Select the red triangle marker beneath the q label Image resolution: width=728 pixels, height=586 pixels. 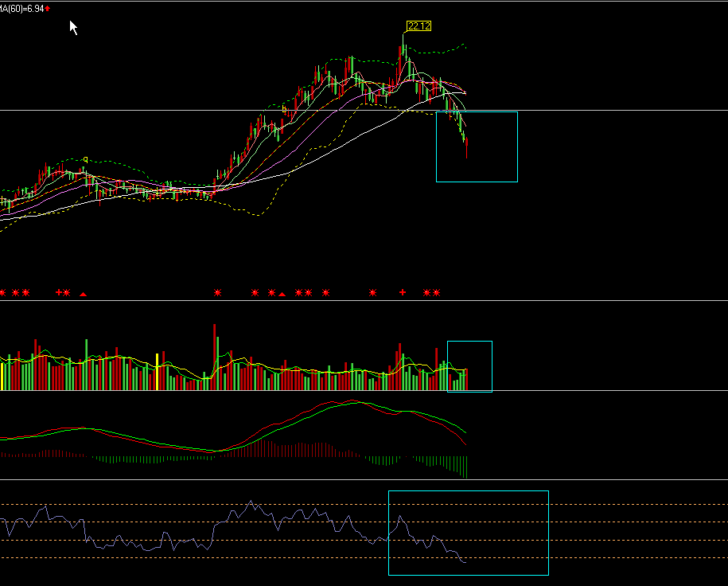pyautogui.click(x=83, y=294)
